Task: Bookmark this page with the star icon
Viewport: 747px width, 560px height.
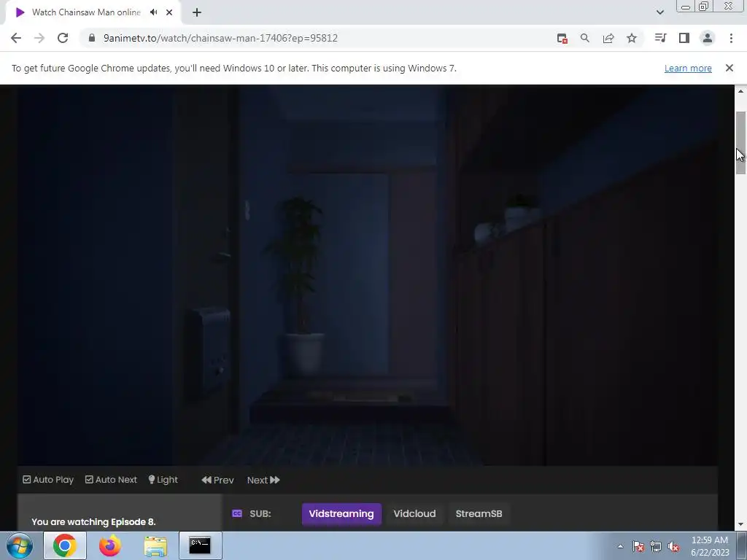Action: point(632,38)
